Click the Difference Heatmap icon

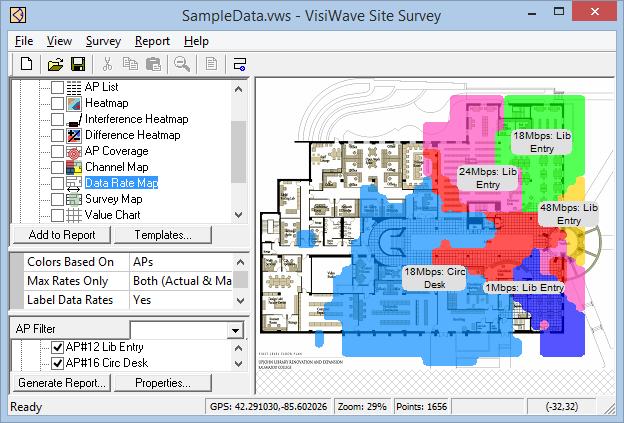[x=74, y=135]
